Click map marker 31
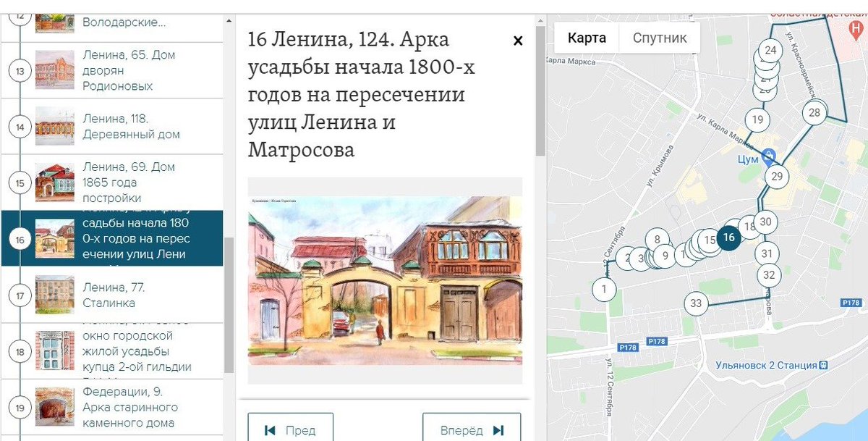The height and width of the screenshot is (441, 868). click(767, 253)
